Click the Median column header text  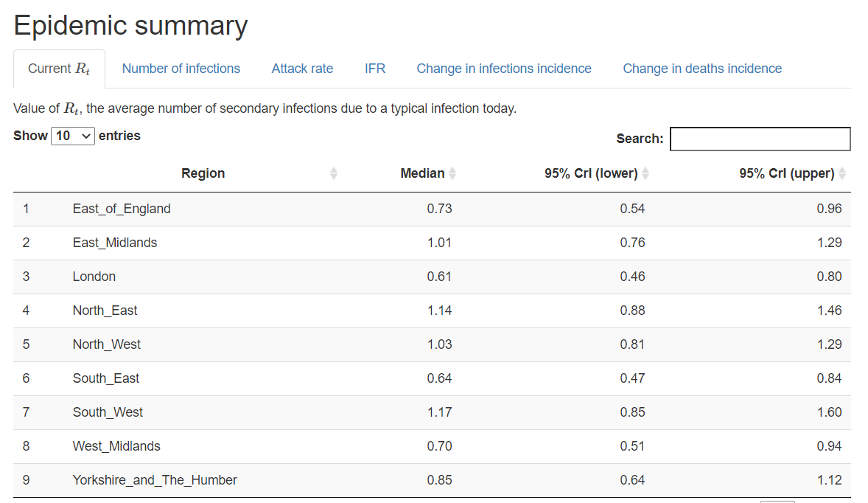422,173
